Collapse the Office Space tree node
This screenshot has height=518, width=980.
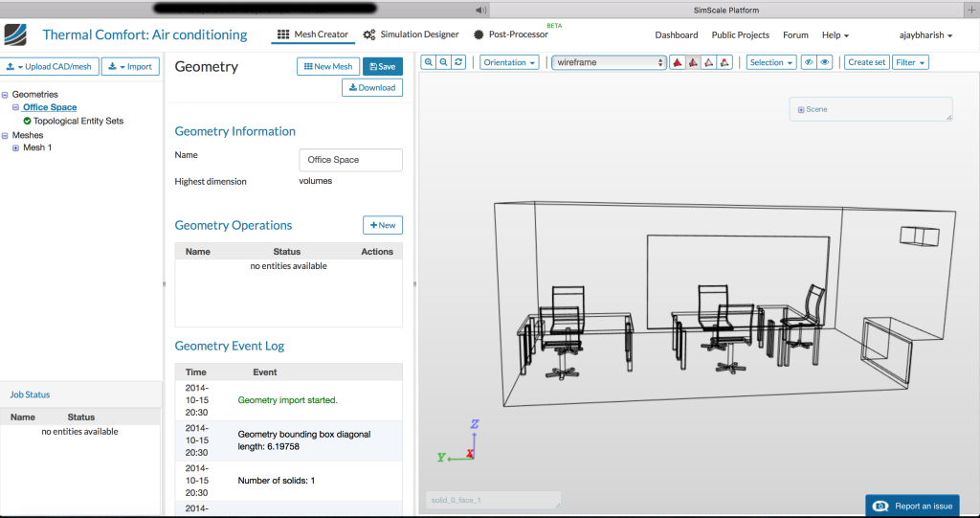[x=16, y=107]
